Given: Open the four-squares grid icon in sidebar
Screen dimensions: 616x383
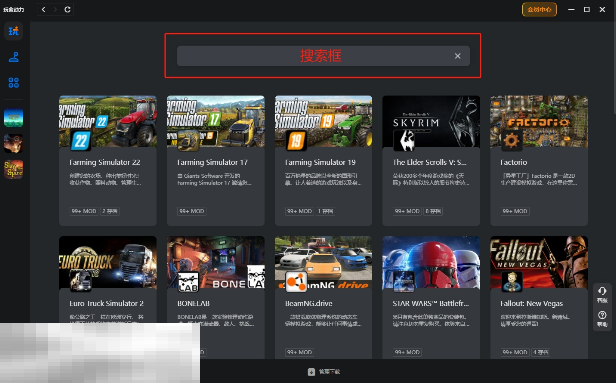Looking at the screenshot, I should (14, 82).
